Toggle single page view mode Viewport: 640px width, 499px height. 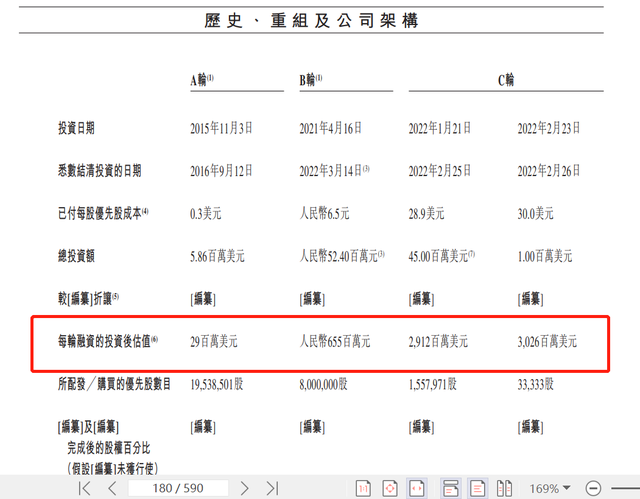coord(478,488)
